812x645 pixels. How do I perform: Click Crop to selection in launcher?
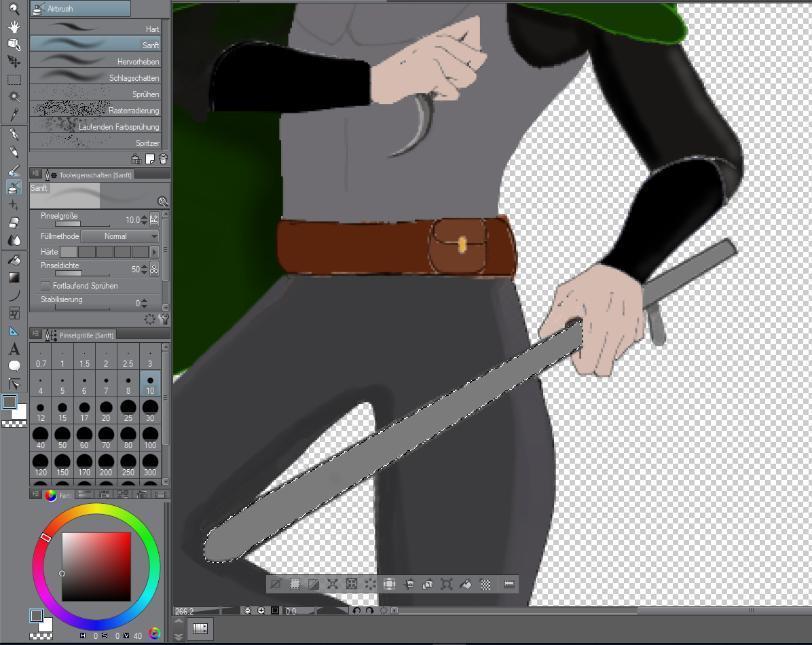pos(295,585)
